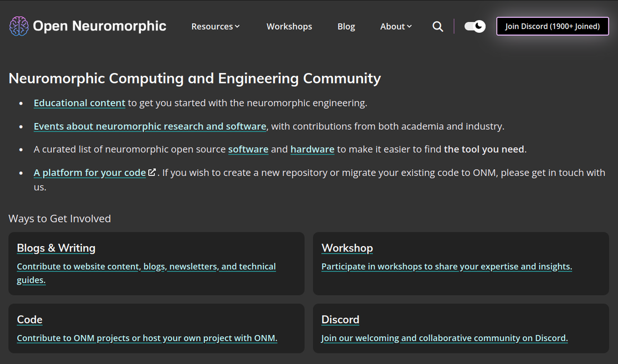Image resolution: width=618 pixels, height=364 pixels.
Task: Click the bullet point beside Educational content
Action: (20, 103)
